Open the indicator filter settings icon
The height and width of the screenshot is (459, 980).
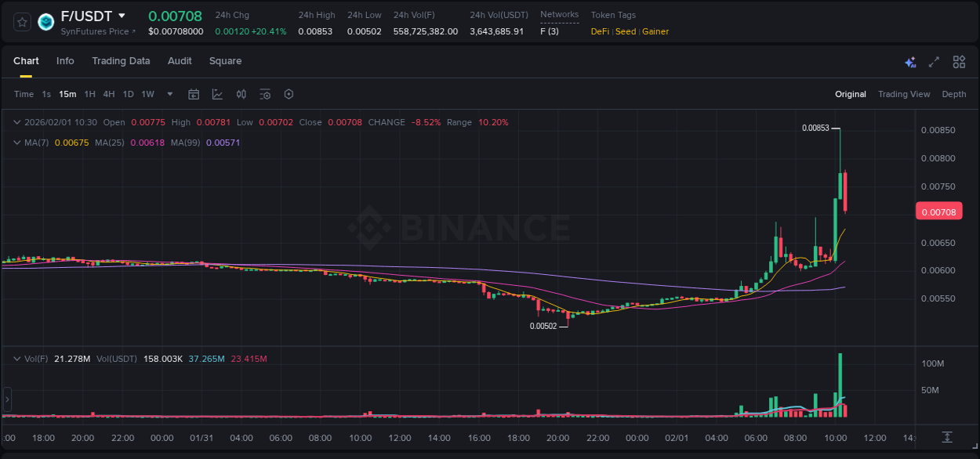click(x=265, y=94)
